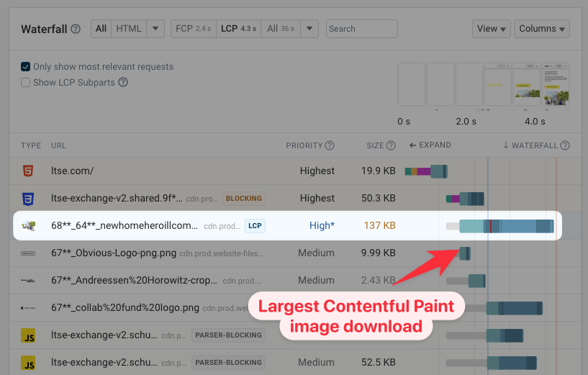Open the dropdown arrow next to HTML filter
This screenshot has height=375, width=588.
155,29
